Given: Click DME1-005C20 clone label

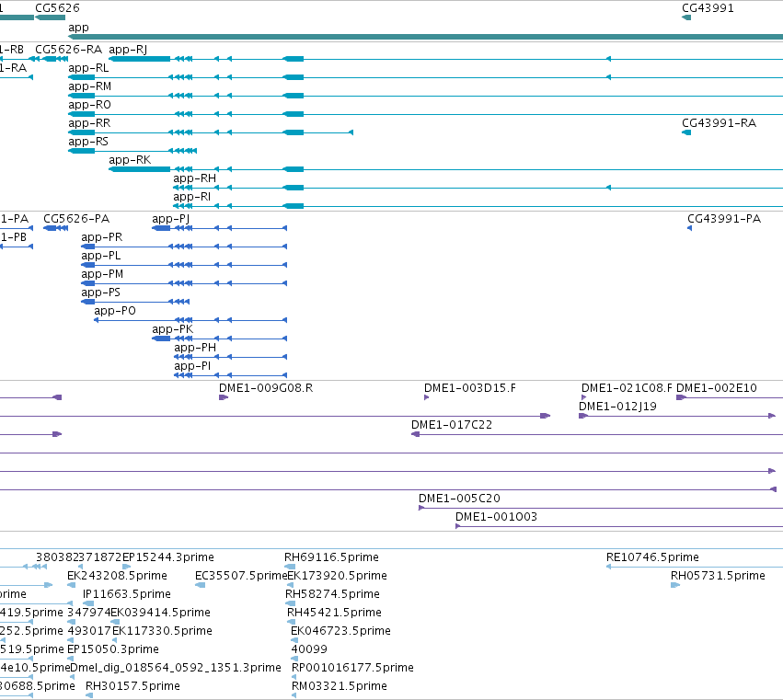Looking at the screenshot, I should click(x=459, y=499).
